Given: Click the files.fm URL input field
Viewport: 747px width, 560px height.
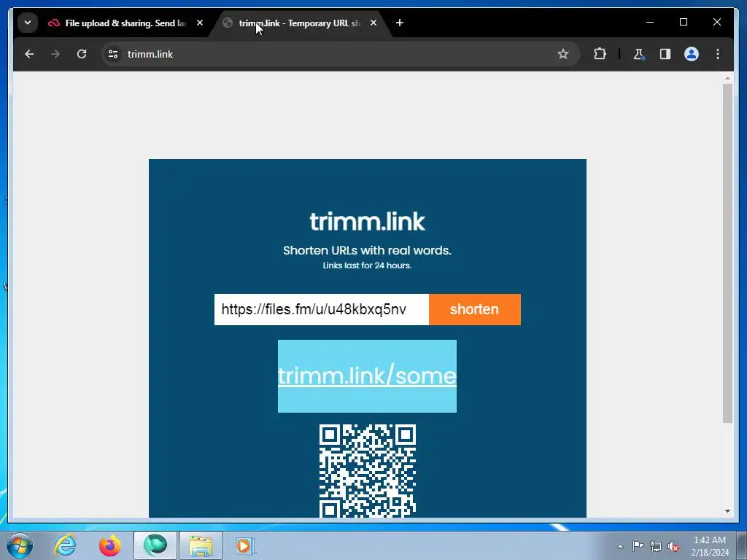Looking at the screenshot, I should click(322, 309).
